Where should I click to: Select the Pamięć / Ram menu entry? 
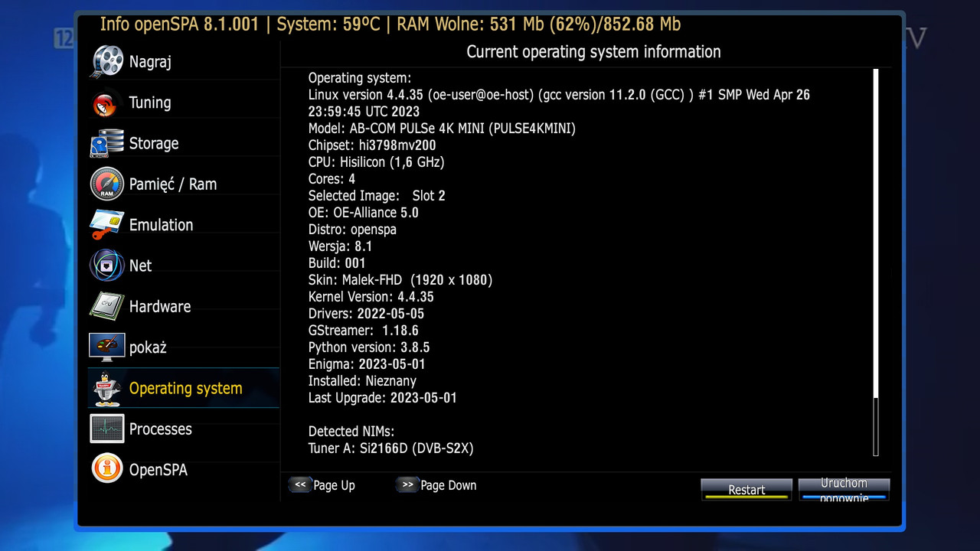pyautogui.click(x=184, y=184)
